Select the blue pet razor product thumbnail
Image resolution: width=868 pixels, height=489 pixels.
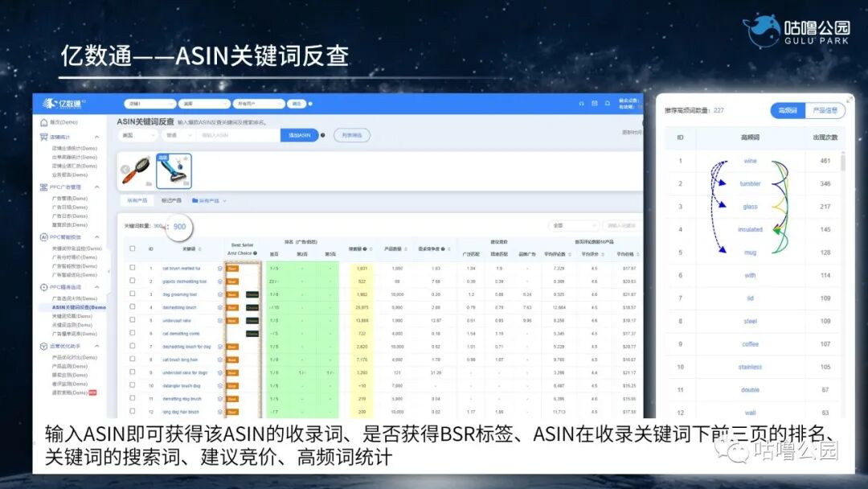click(x=174, y=172)
